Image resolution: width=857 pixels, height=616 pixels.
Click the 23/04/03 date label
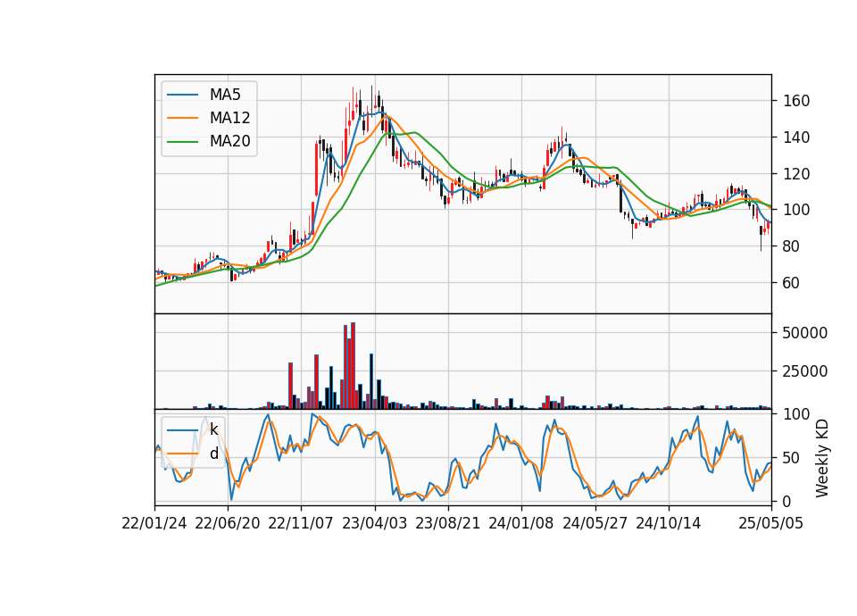click(x=374, y=524)
